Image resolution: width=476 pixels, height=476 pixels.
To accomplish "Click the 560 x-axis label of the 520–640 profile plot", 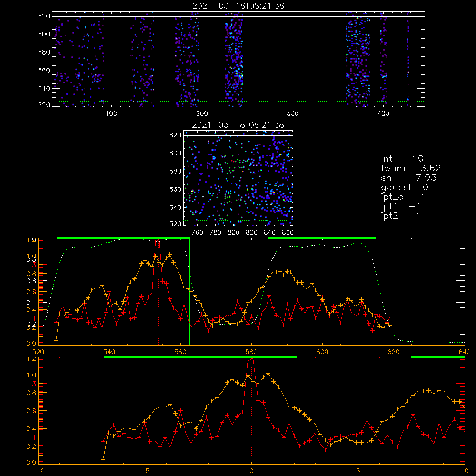I will click(180, 352).
